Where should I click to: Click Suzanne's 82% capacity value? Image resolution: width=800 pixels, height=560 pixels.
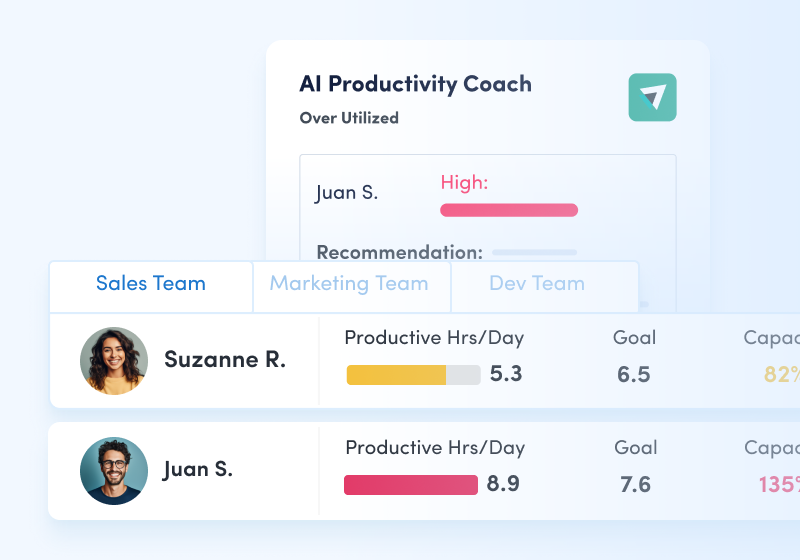(781, 375)
